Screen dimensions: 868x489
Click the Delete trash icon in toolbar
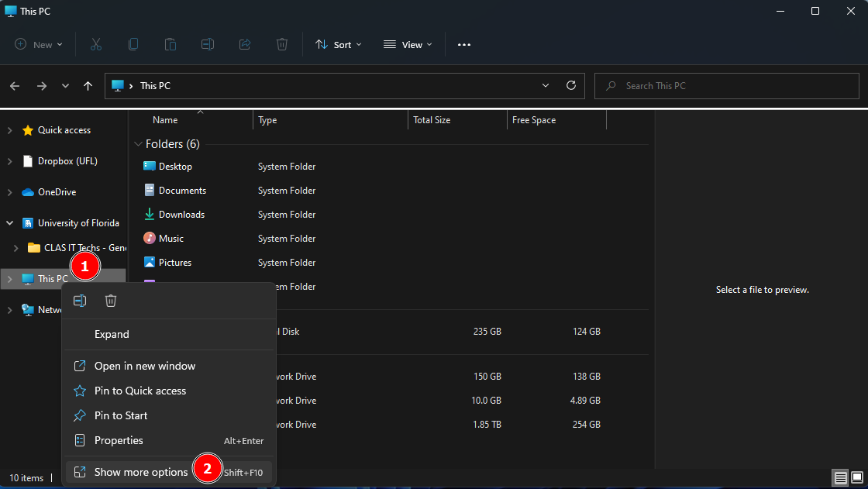pyautogui.click(x=282, y=44)
